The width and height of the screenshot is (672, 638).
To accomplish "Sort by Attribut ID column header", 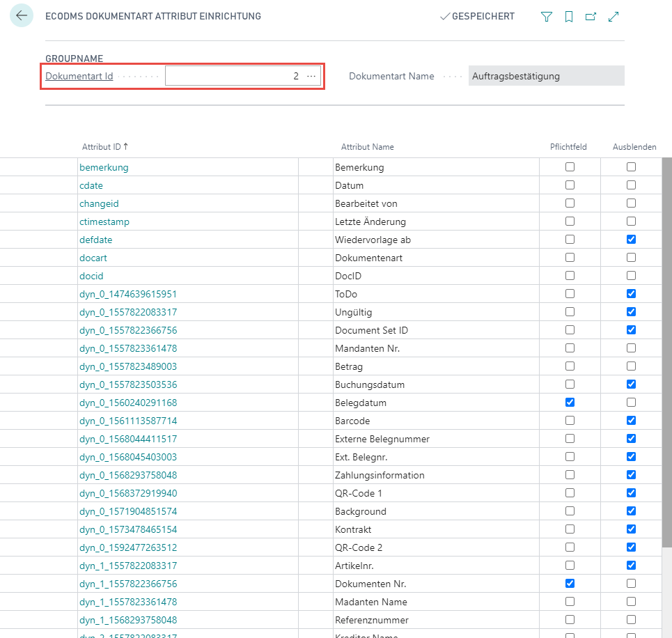I will (x=105, y=147).
